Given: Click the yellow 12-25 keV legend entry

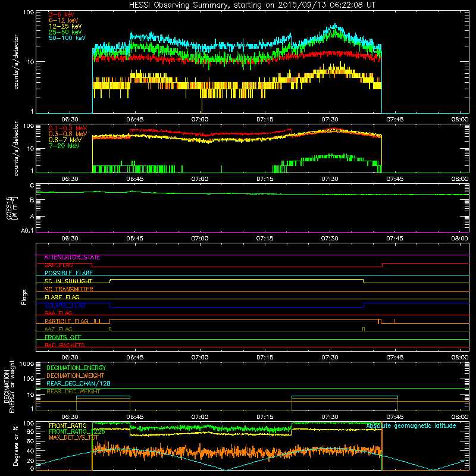Looking at the screenshot, I should [65, 26].
